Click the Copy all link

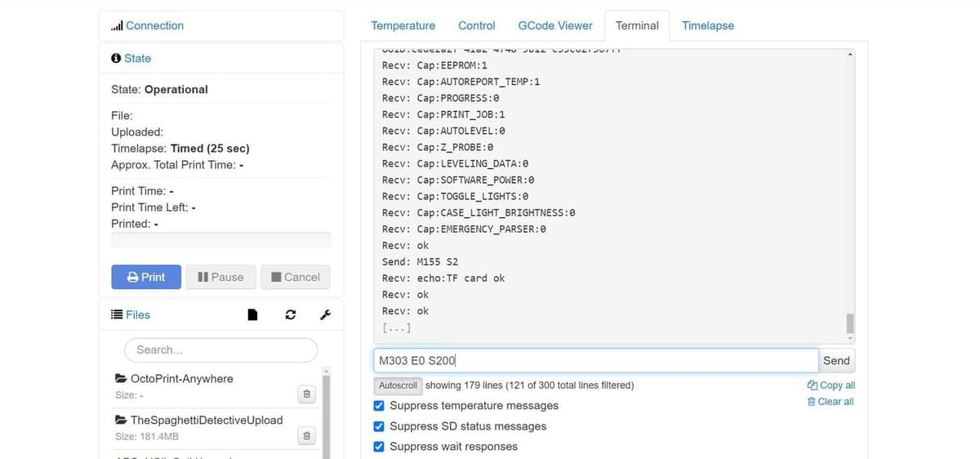point(831,385)
